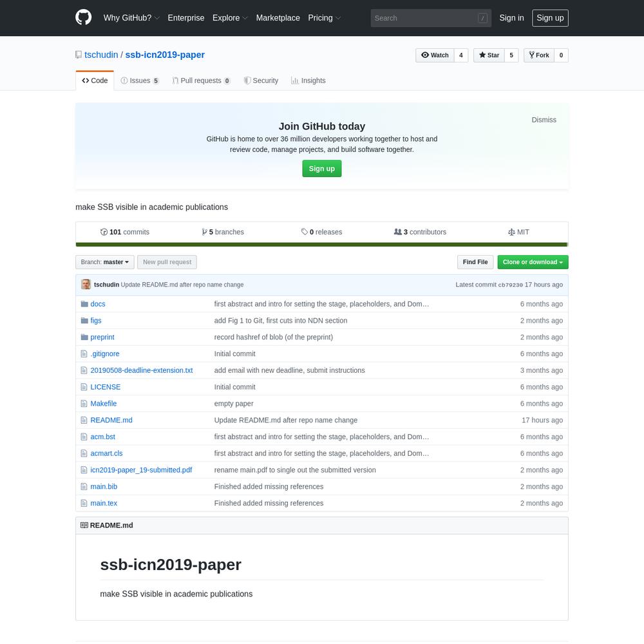Click the slash shortcut icon in search
Viewport: 644px width, 644px height.
[482, 18]
